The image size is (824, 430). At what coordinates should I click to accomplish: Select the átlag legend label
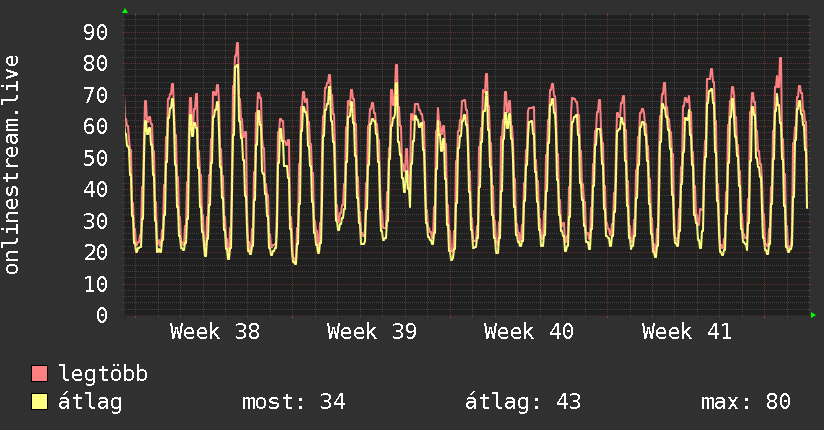90,402
